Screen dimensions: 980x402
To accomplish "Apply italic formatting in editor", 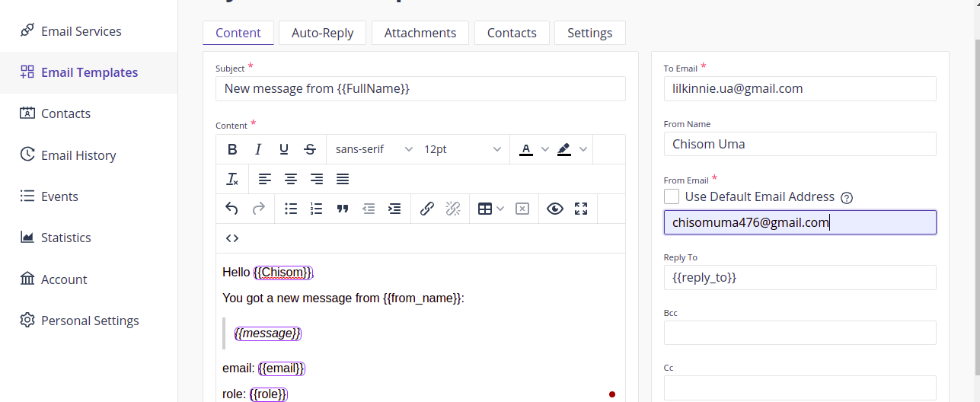I will click(258, 149).
